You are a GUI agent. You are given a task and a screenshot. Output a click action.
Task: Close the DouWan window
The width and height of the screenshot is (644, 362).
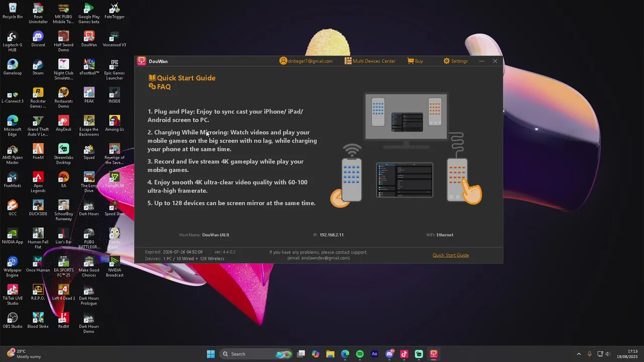495,61
